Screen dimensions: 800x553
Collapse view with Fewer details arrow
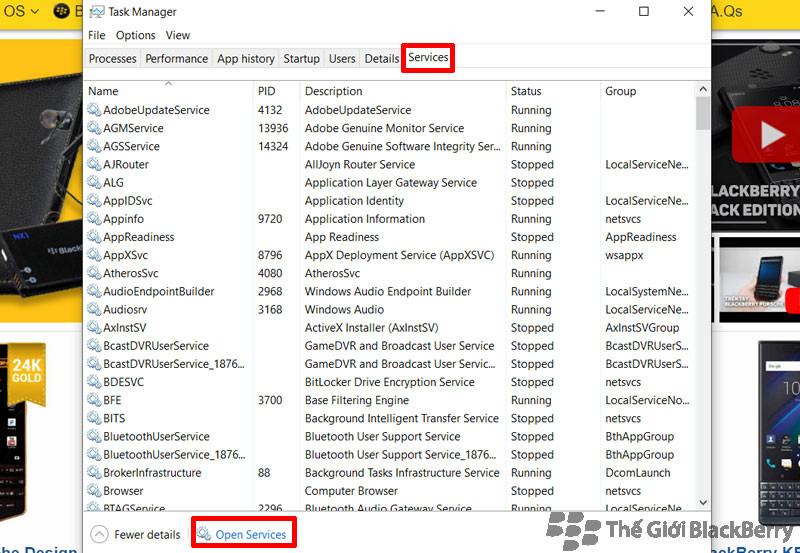pyautogui.click(x=98, y=534)
